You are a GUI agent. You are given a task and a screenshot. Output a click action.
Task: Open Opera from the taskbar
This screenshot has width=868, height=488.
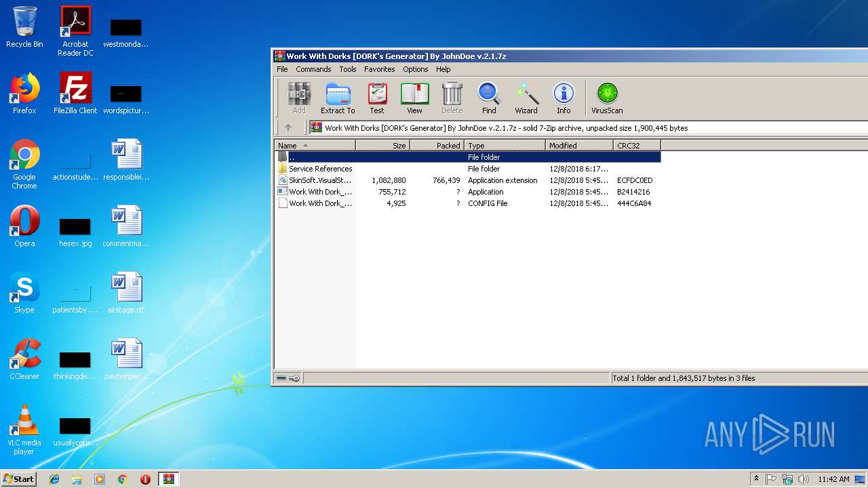click(145, 479)
